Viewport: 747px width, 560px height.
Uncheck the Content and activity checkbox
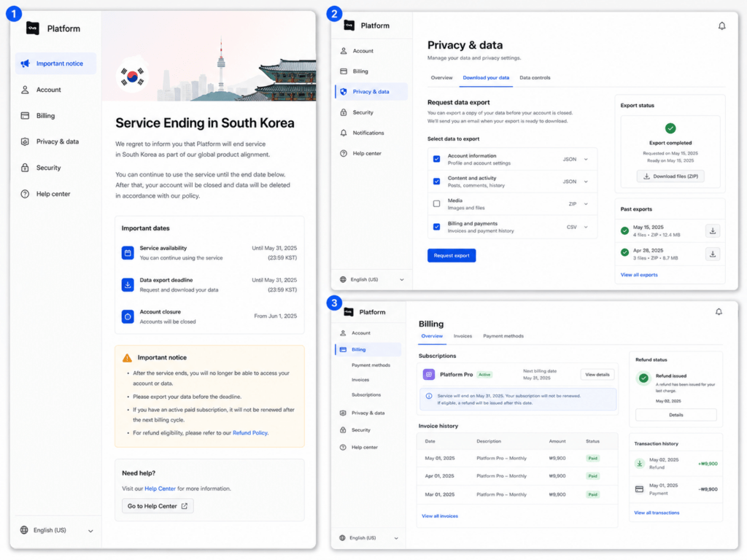pos(436,182)
